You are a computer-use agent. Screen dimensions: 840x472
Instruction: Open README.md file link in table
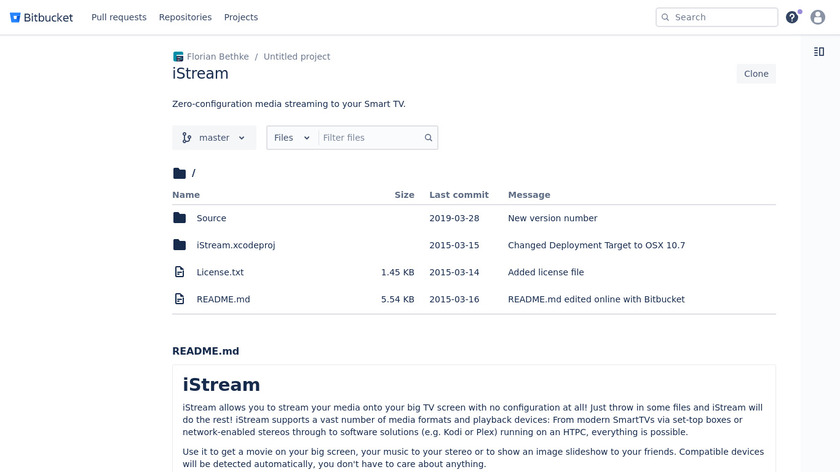223,299
